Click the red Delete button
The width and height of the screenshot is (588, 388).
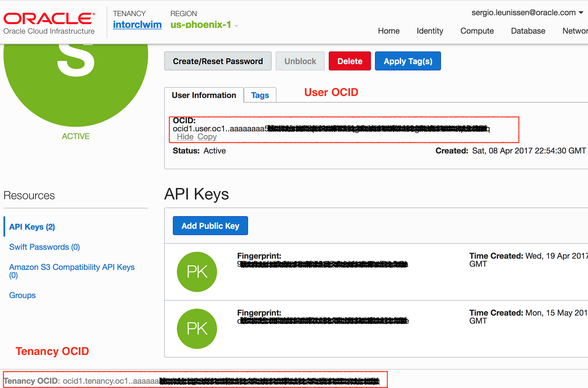[x=350, y=61]
